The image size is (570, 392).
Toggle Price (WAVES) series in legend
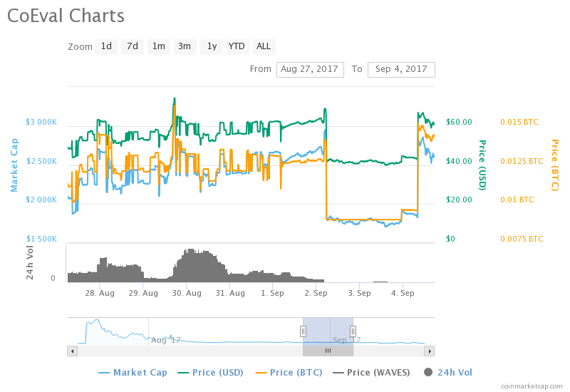tap(371, 372)
